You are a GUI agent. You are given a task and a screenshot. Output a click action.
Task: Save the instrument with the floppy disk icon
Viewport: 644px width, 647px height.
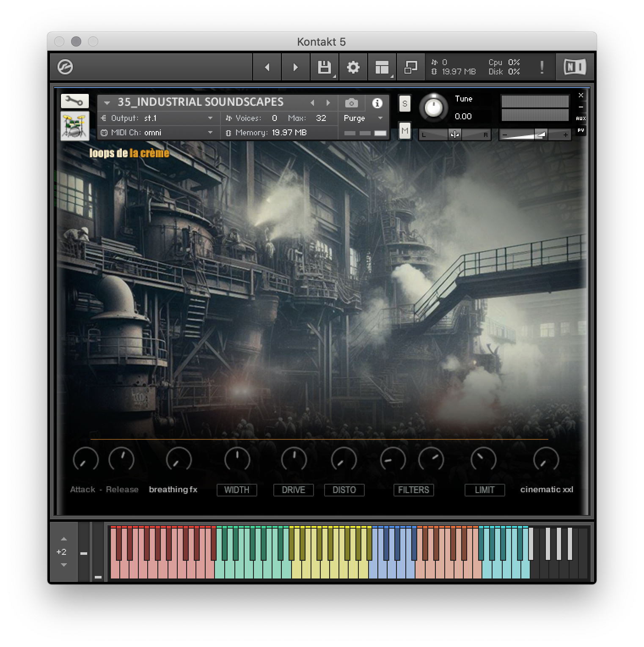coord(324,67)
